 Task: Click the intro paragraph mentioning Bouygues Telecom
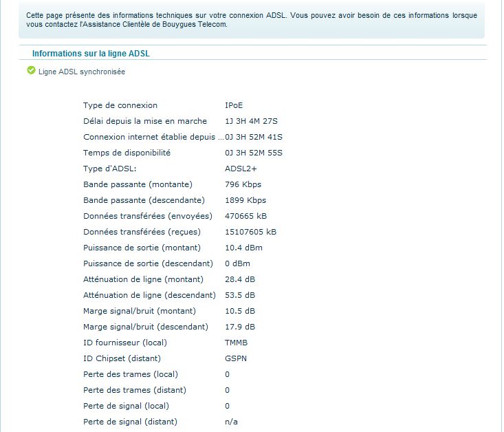tap(252, 20)
